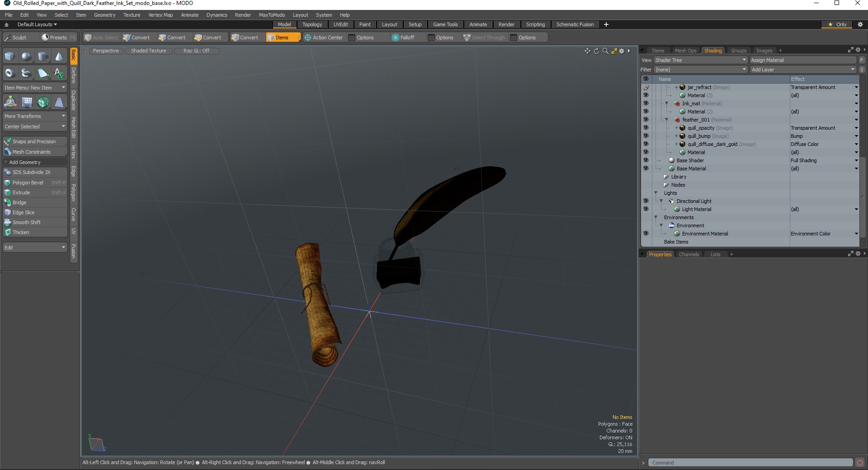Select the Text tool icon
868x470 pixels.
tap(59, 73)
